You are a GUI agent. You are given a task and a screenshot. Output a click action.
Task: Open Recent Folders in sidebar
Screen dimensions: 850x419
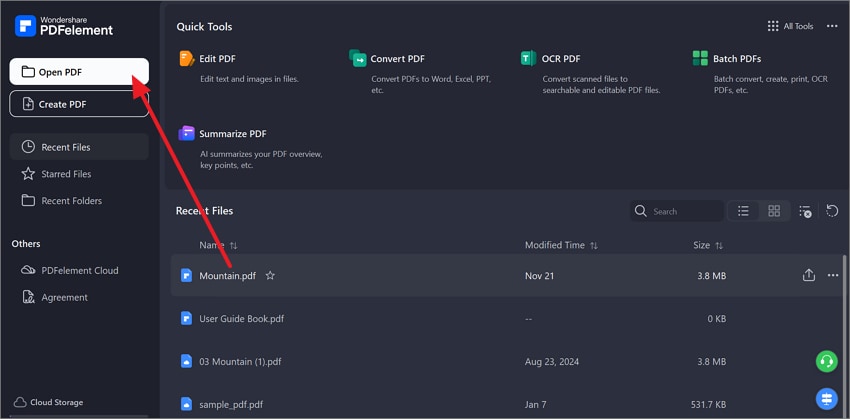[69, 201]
